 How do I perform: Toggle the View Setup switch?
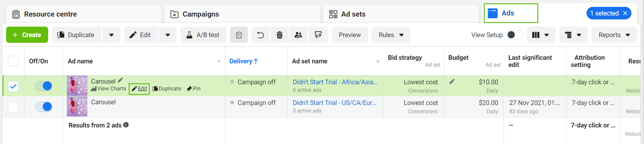(515, 35)
